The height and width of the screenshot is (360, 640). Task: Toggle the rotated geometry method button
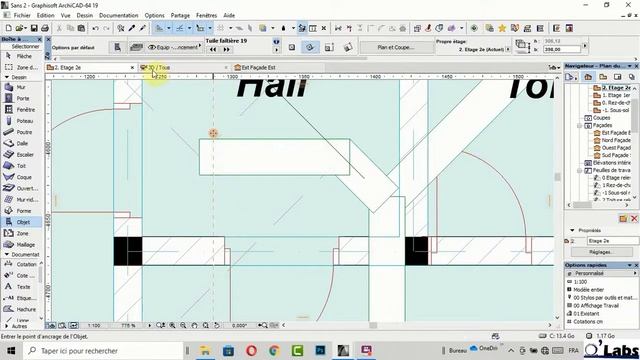(310, 47)
